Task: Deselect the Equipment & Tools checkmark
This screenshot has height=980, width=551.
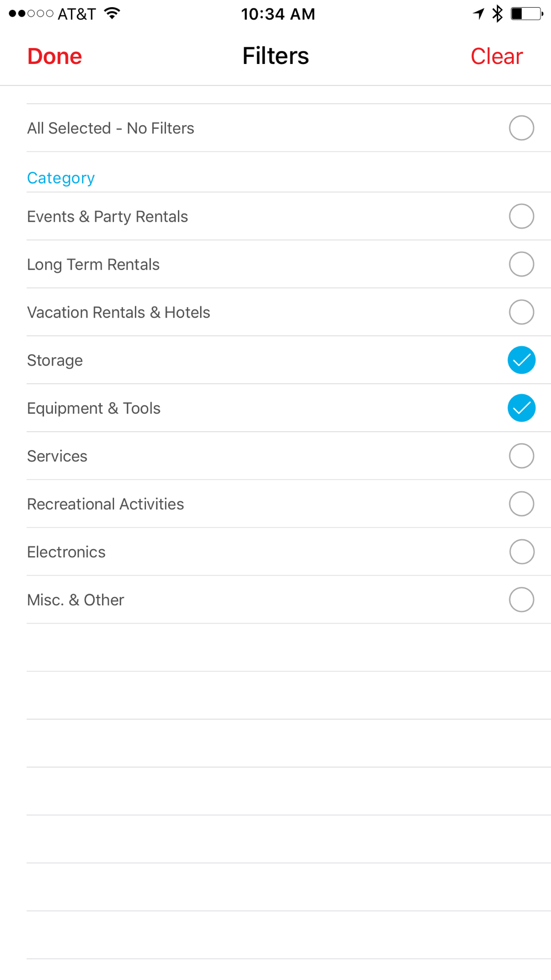Action: pyautogui.click(x=521, y=408)
